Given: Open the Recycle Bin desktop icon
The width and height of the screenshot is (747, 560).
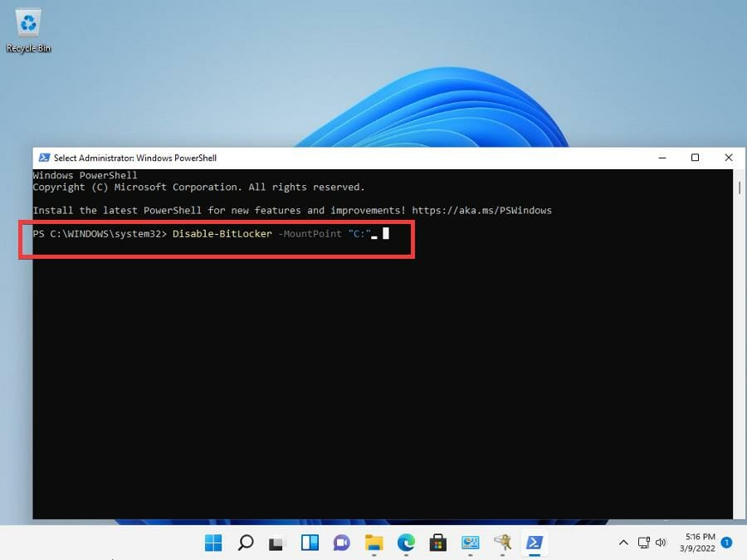Looking at the screenshot, I should 28,30.
